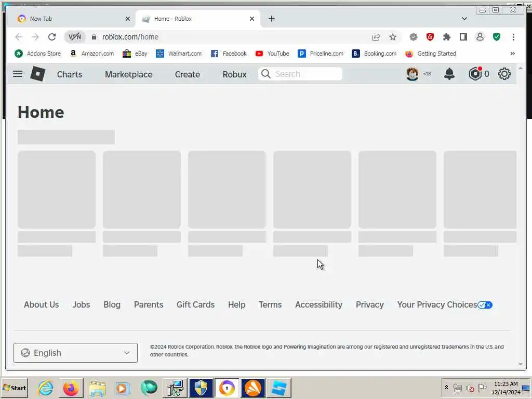Follow the Help footer link
Viewport: 532px width, 399px height.
click(x=236, y=304)
